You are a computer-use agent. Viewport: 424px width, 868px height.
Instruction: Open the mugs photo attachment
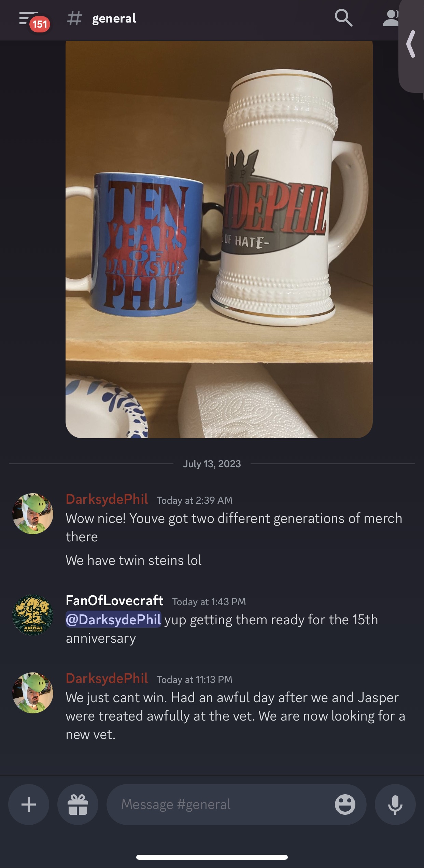coord(219,239)
